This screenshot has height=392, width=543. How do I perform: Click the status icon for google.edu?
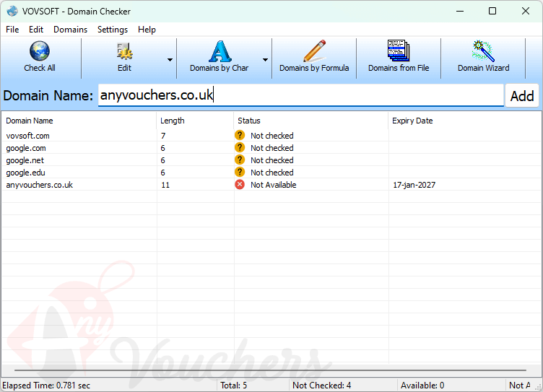coord(240,172)
